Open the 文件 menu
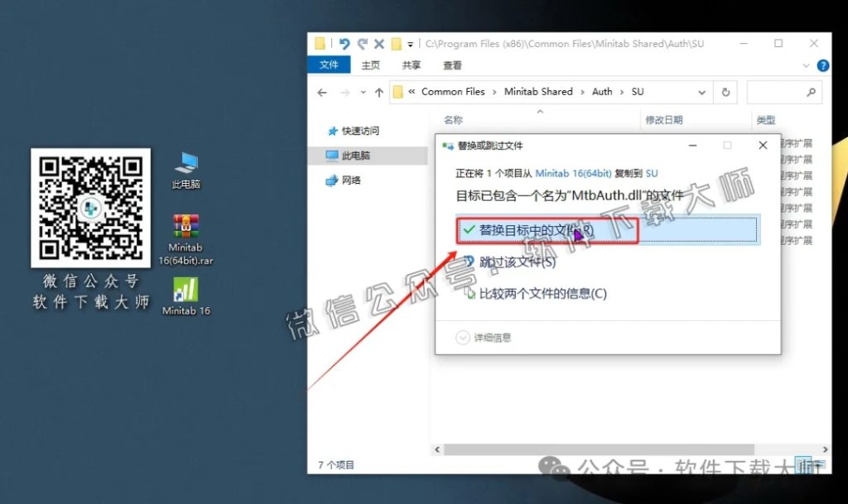Image resolution: width=848 pixels, height=504 pixels. (x=330, y=65)
